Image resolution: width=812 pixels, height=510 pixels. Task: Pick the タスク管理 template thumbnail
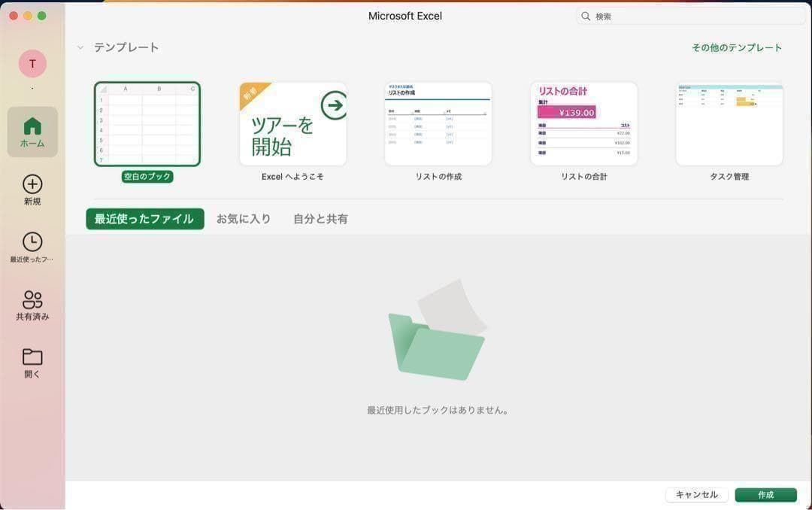729,124
